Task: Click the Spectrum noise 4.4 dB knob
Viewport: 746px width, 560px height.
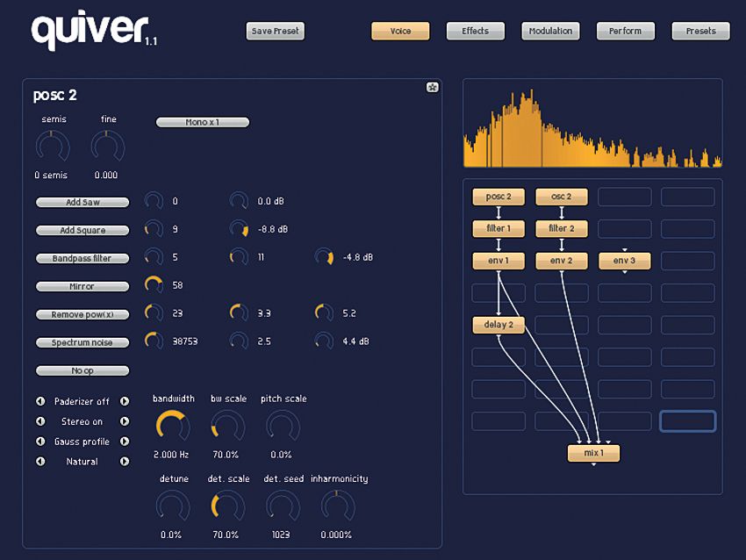Action: pos(324,341)
